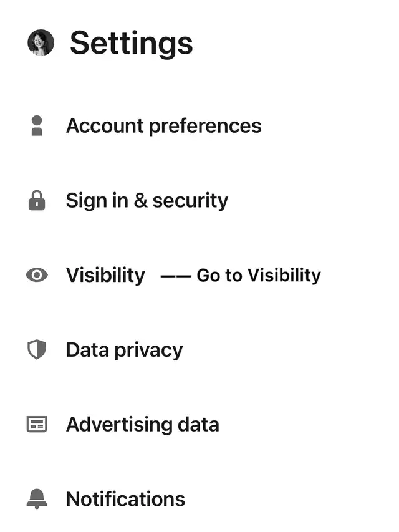This screenshot has height=532, width=399.
Task: Open Notifications settings
Action: tap(126, 499)
